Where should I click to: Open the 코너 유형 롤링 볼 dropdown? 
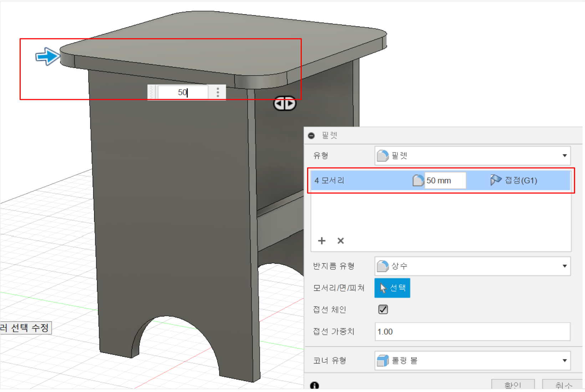coord(473,361)
